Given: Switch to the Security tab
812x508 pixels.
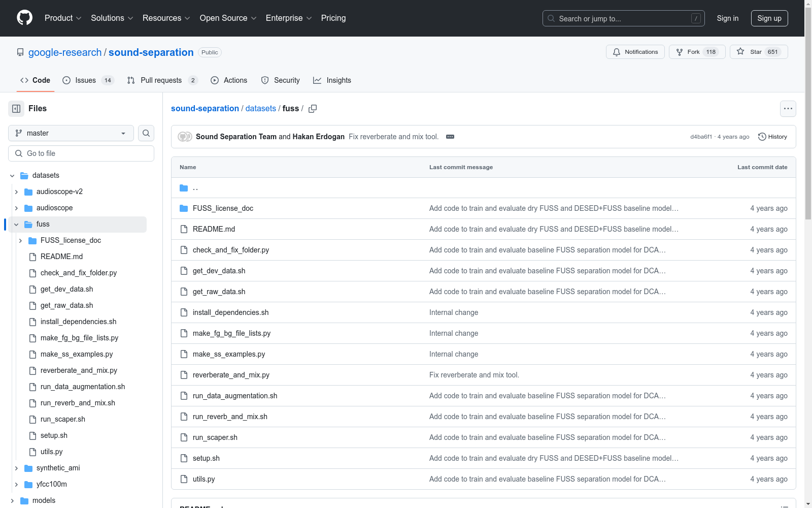Looking at the screenshot, I should pos(280,80).
